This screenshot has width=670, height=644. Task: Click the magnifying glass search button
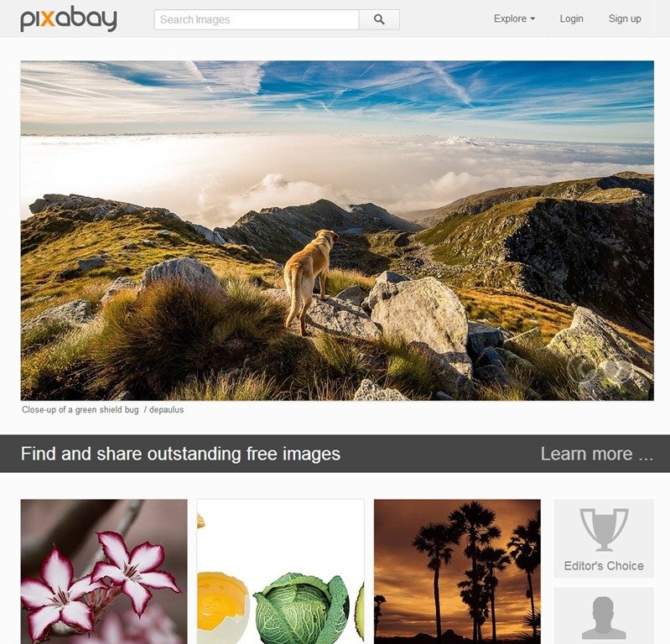click(379, 19)
